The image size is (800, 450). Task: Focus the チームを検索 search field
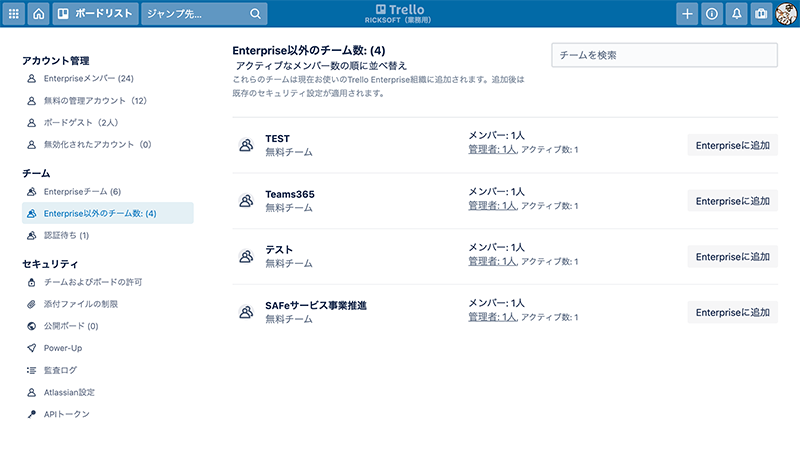pyautogui.click(x=664, y=55)
